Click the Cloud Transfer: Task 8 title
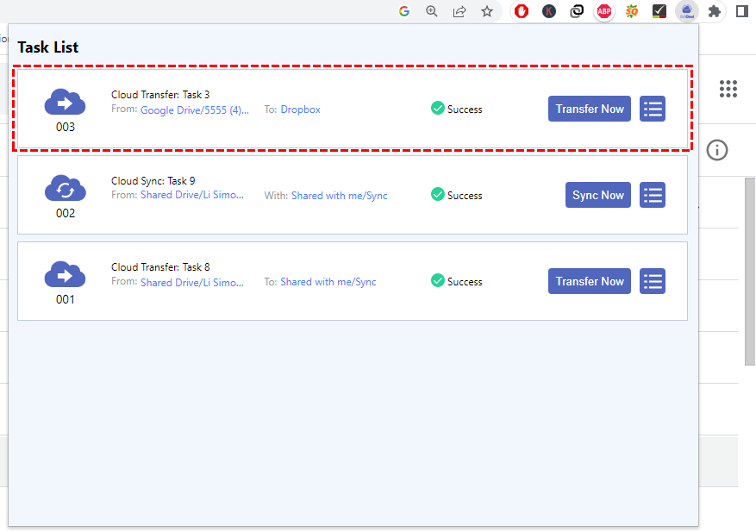This screenshot has width=756, height=532. [x=160, y=267]
